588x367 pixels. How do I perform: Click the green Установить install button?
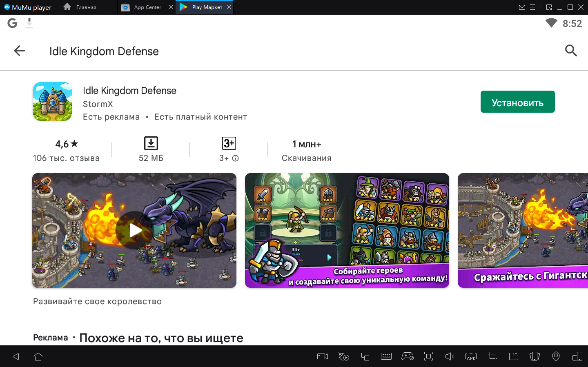pos(517,102)
